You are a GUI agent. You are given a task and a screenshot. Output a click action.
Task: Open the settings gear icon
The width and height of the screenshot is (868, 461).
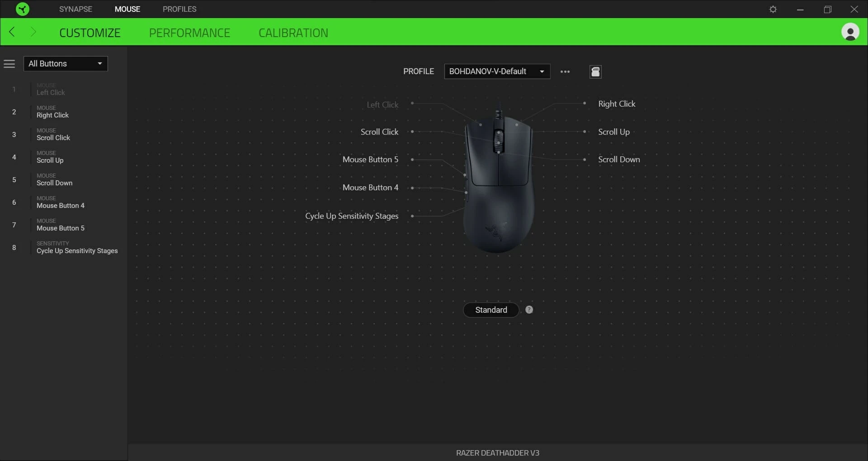[773, 9]
